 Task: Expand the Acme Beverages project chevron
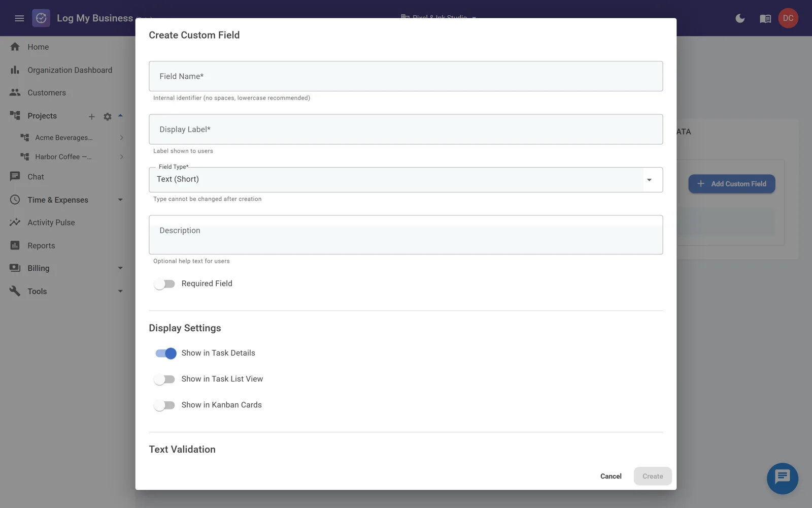[122, 138]
